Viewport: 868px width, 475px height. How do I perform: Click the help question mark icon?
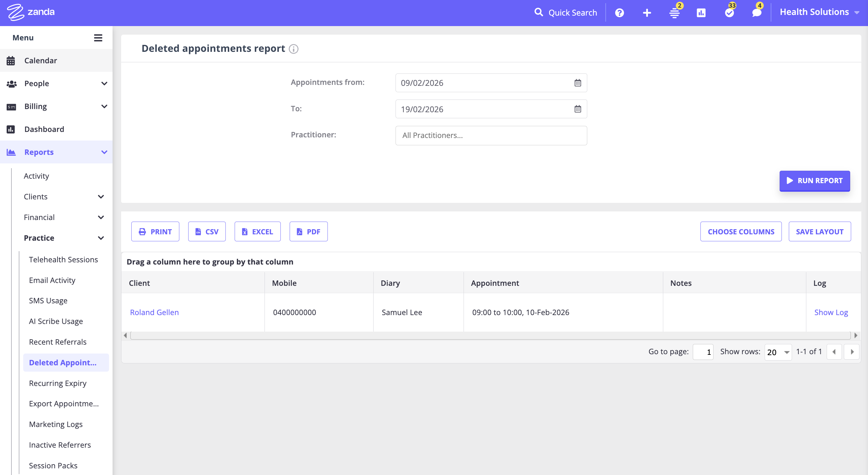tap(619, 13)
